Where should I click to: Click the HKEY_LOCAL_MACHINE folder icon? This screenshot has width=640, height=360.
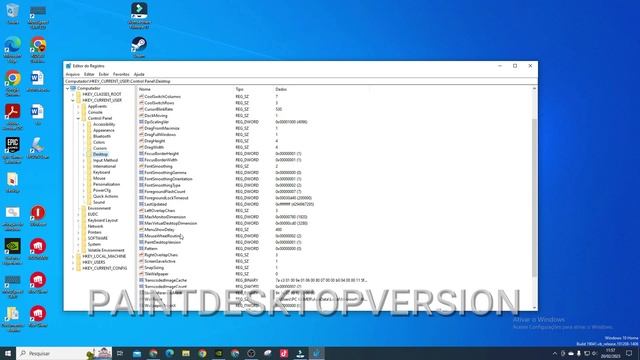coord(79,256)
